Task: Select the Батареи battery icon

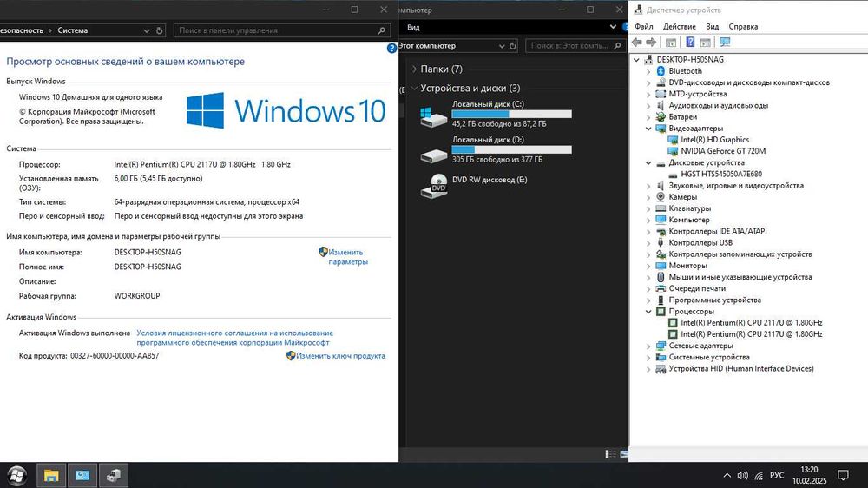Action: coord(661,117)
